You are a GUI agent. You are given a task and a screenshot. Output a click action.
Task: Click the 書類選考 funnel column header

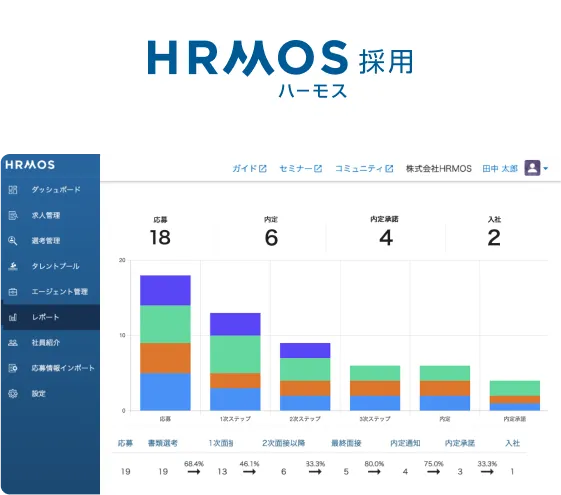pos(163,443)
